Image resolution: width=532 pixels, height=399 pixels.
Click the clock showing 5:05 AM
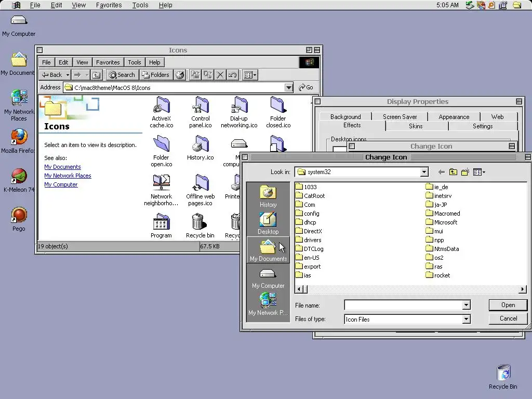pos(447,5)
